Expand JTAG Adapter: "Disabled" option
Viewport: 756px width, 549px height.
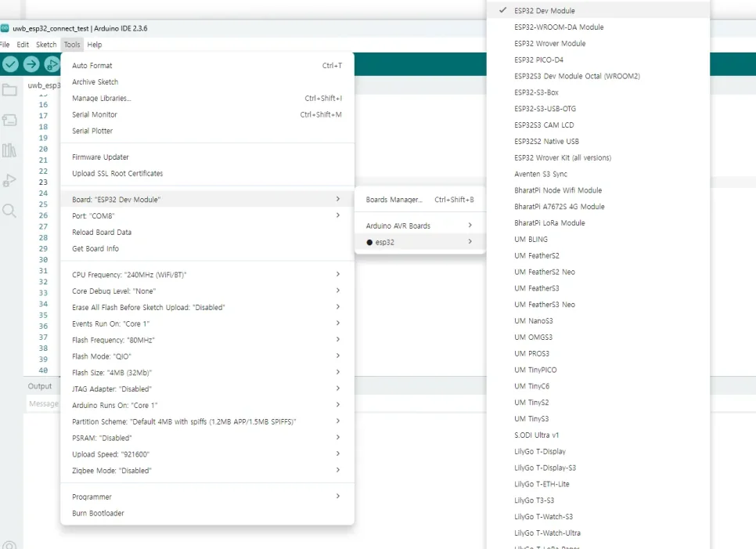coord(207,388)
